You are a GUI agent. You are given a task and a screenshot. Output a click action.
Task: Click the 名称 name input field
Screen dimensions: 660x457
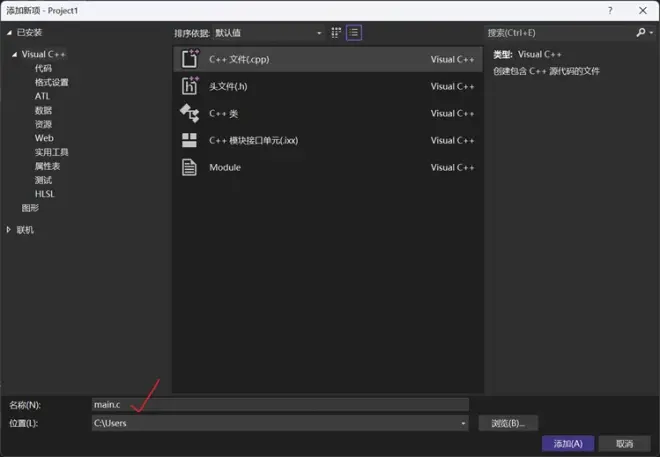pos(280,405)
